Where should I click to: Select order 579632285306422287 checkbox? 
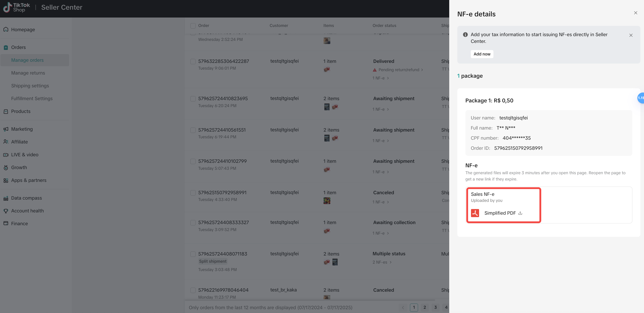pos(193,61)
